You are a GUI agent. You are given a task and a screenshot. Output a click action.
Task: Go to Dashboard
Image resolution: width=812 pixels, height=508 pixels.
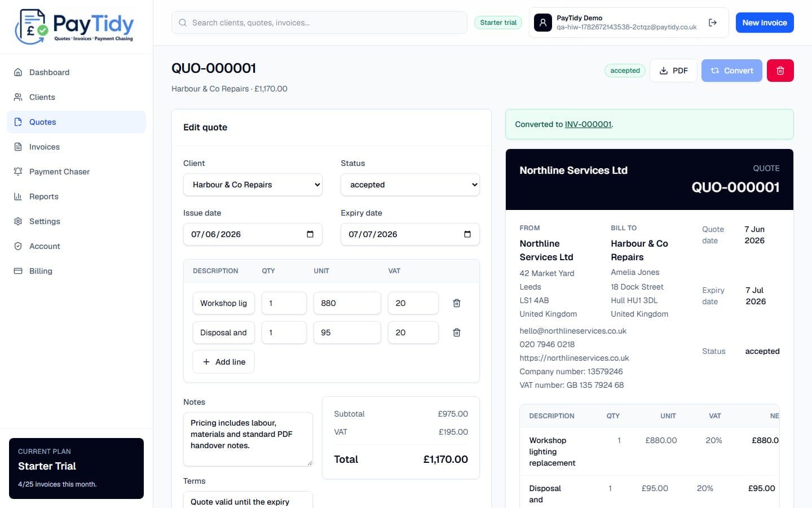(76, 72)
